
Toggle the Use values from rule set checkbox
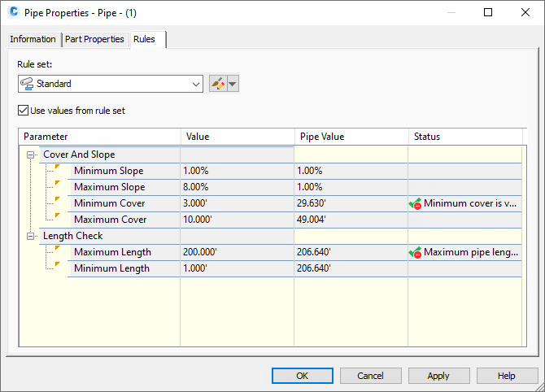[23, 111]
